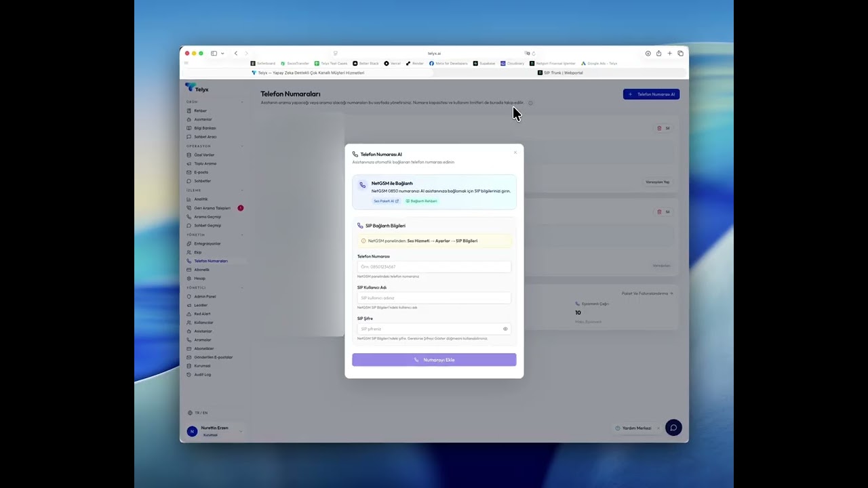Screen dimensions: 868x488
Task: Open Audit Log in the sidebar
Action: coord(203,375)
